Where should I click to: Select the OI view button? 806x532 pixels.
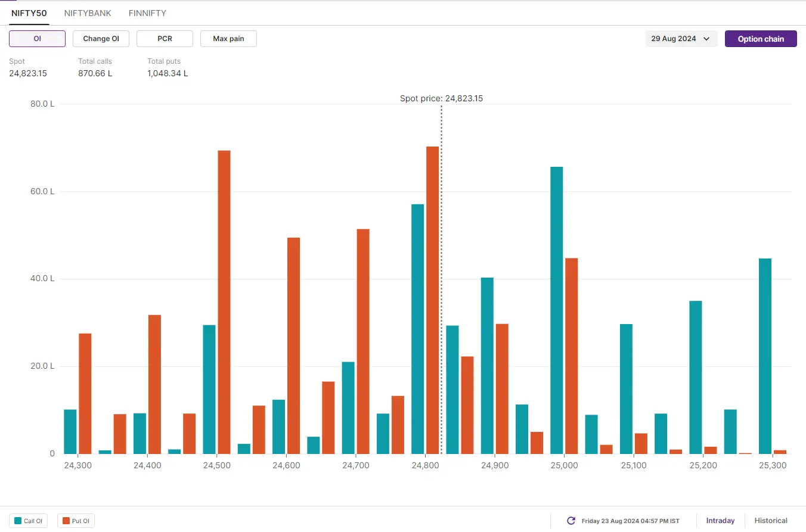[37, 39]
